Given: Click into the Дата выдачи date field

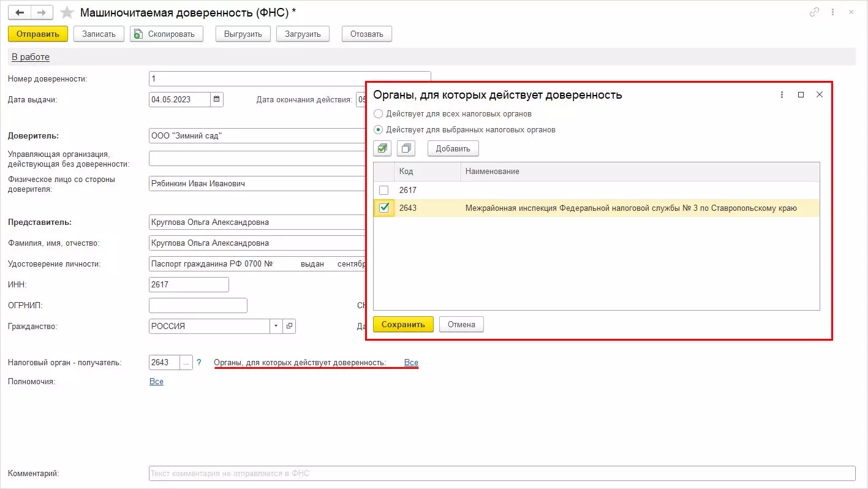Looking at the screenshot, I should pyautogui.click(x=180, y=99).
